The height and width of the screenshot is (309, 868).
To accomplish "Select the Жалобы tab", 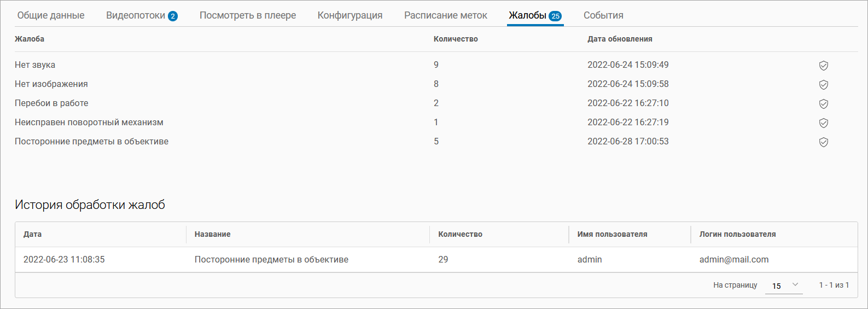I will (535, 15).
